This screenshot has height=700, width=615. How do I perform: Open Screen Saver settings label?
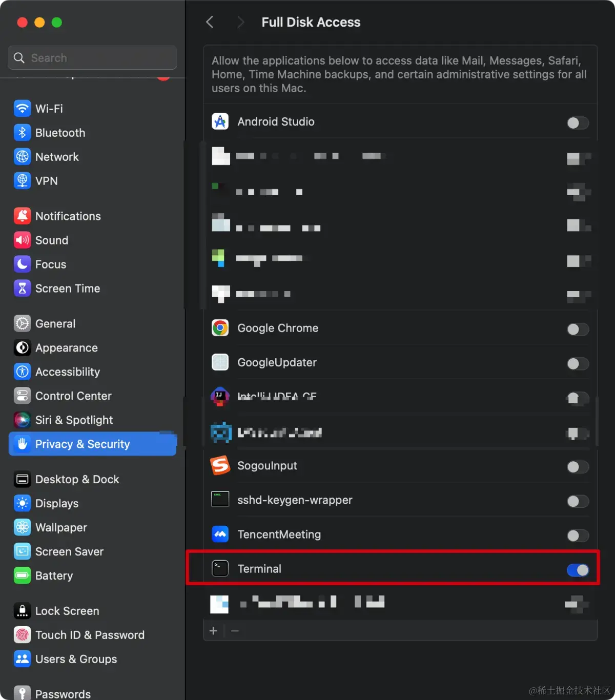[69, 552]
